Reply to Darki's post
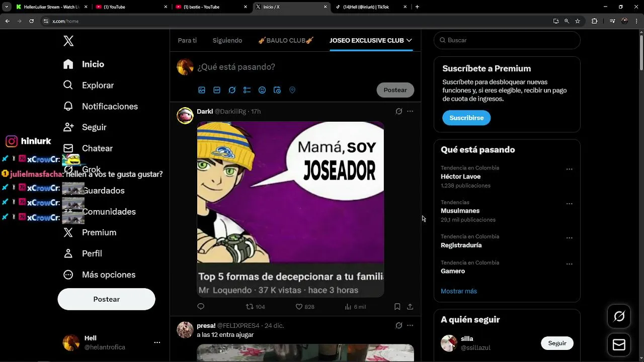 [201, 306]
